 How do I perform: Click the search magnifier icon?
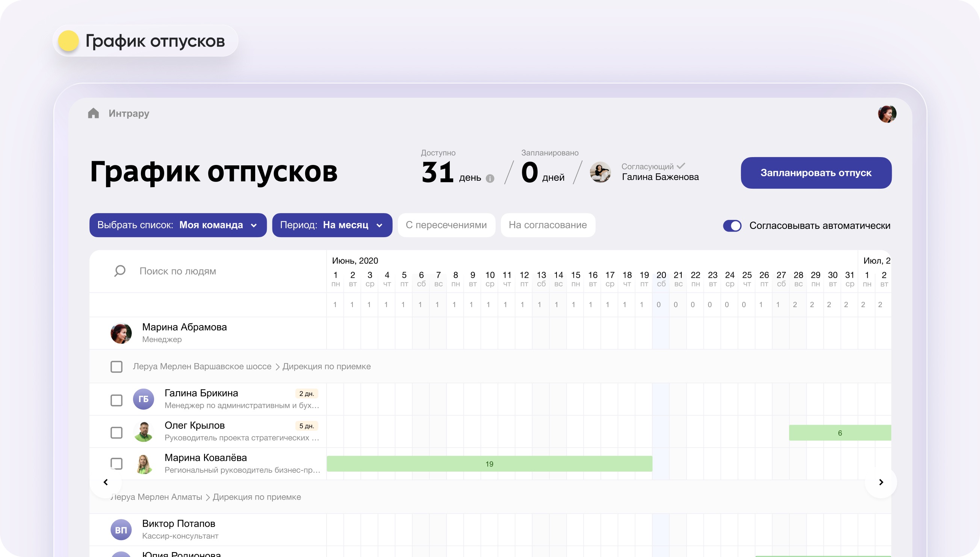click(119, 271)
